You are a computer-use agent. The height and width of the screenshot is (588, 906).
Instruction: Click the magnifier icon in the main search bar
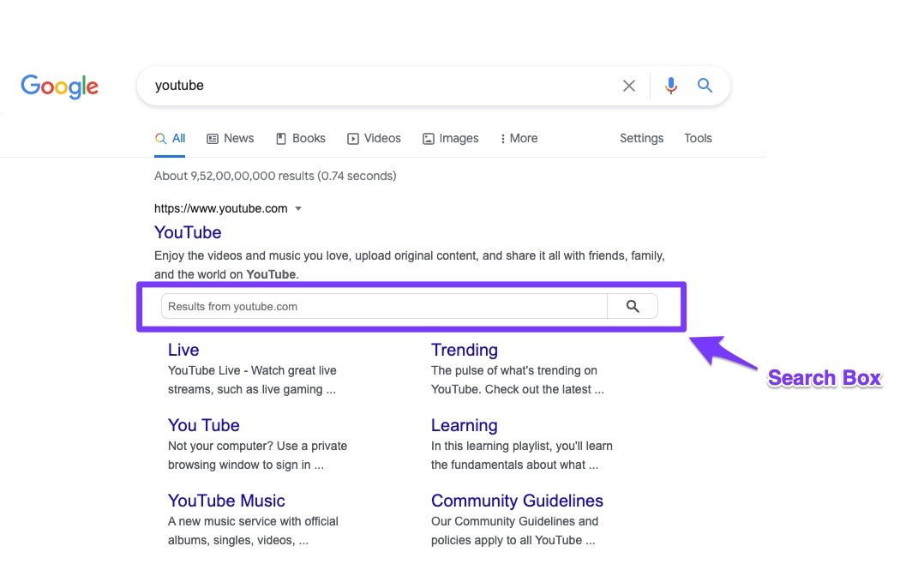point(705,85)
